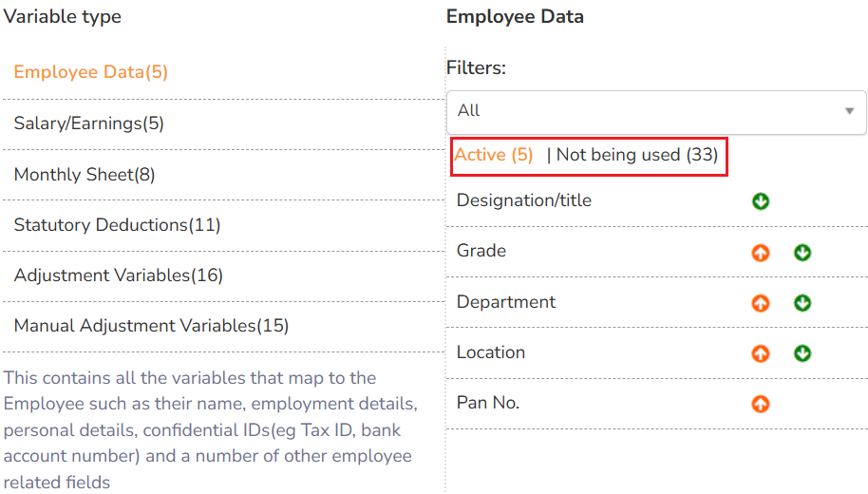Move Designation/title down with green arrow
The width and height of the screenshot is (868, 494).
click(761, 201)
